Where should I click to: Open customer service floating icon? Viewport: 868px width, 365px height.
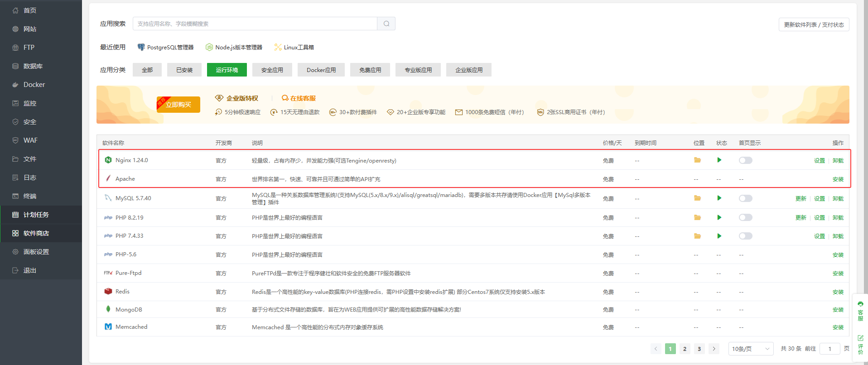coord(860,311)
